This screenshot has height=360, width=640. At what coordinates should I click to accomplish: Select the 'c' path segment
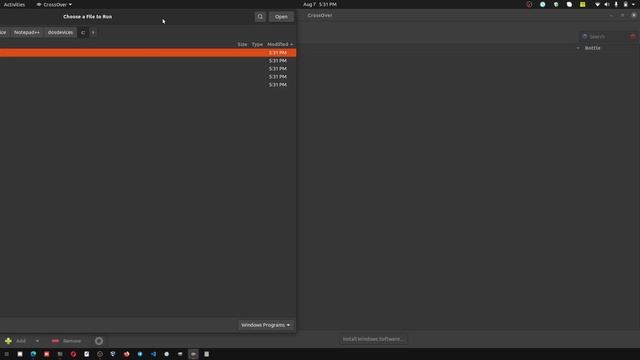click(82, 32)
